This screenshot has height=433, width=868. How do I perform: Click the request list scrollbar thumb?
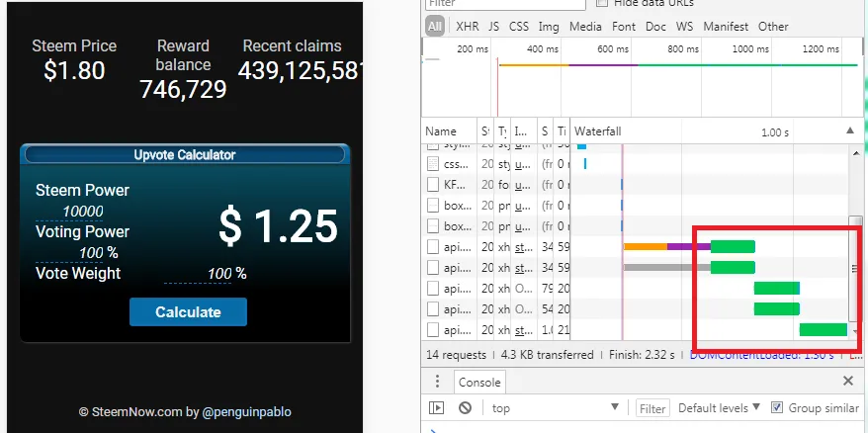pos(856,269)
